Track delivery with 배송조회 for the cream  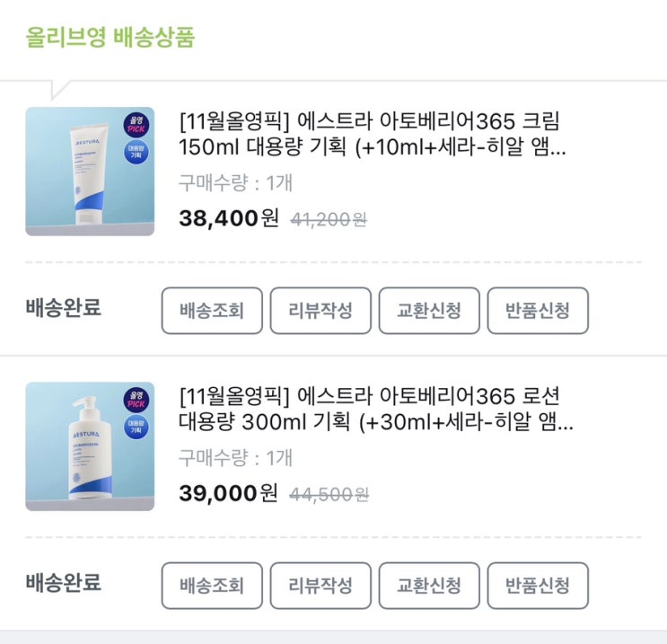coord(212,311)
